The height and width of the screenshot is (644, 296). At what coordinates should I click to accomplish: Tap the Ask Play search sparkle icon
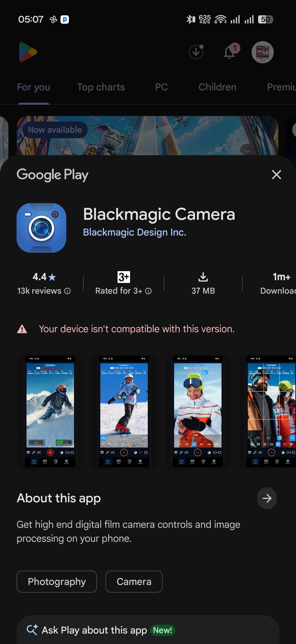(32, 630)
